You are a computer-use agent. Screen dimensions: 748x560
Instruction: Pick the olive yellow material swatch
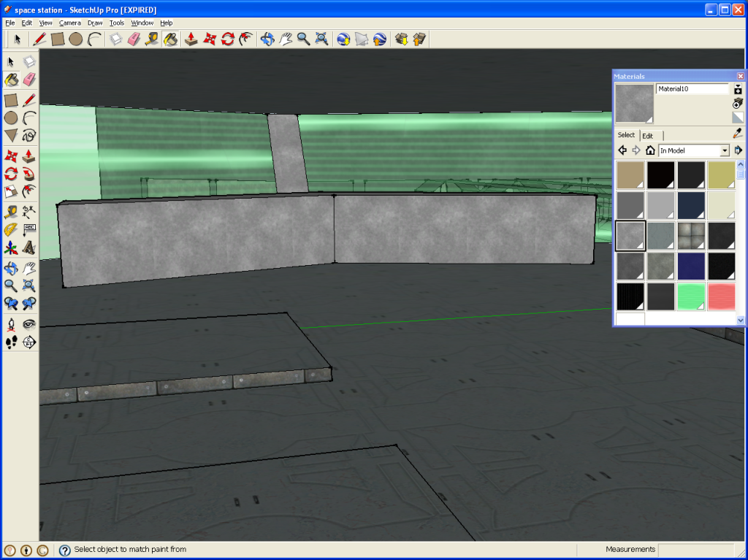coord(721,175)
